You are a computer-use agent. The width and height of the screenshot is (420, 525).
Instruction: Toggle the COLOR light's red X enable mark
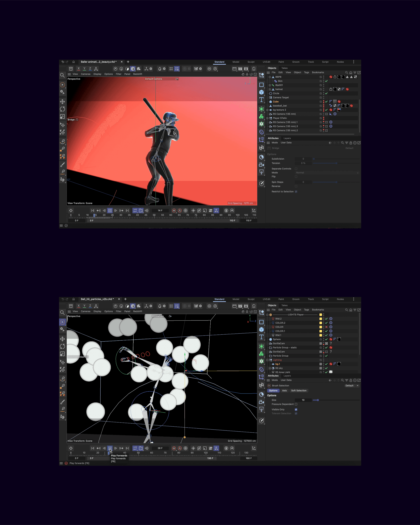tap(326, 327)
